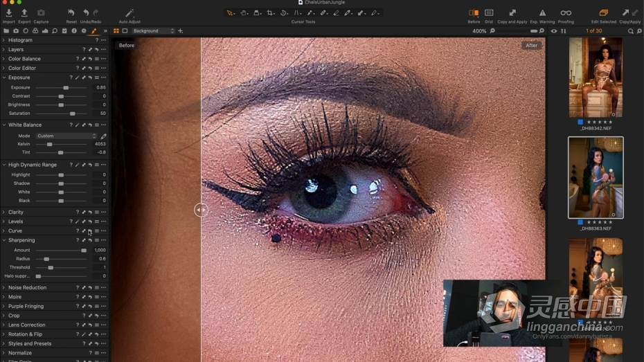Pick white balance with eyedropper icon
The image size is (644, 362).
[x=103, y=136]
